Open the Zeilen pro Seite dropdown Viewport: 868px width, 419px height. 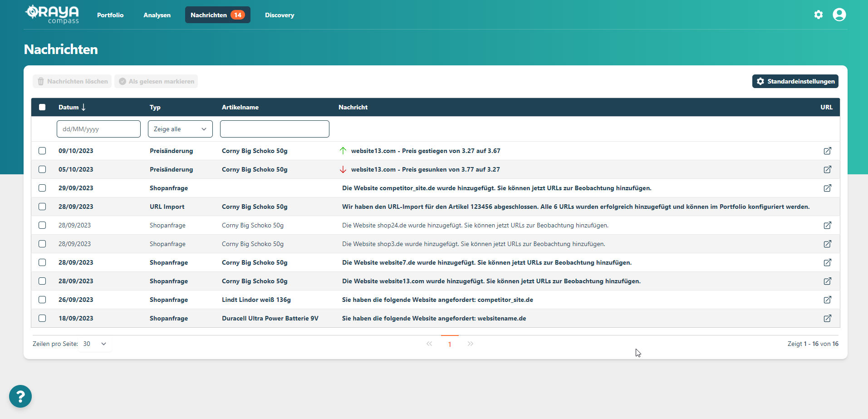[94, 344]
